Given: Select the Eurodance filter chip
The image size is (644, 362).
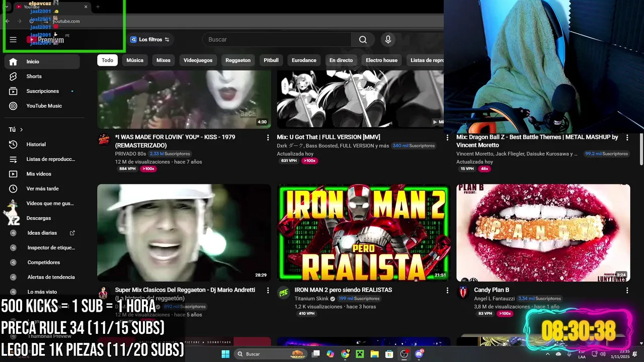Looking at the screenshot, I should coord(304,60).
